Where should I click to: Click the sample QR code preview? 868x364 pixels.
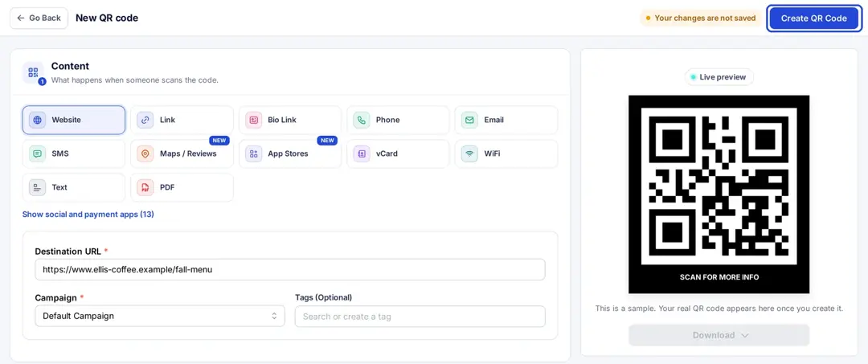click(x=719, y=186)
